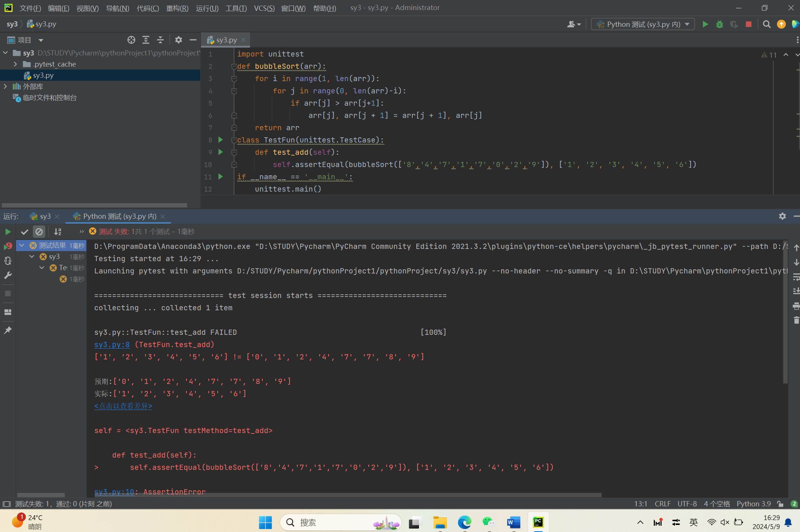The height and width of the screenshot is (532, 800).
Task: Click the pin tab icon
Action: tap(8, 330)
